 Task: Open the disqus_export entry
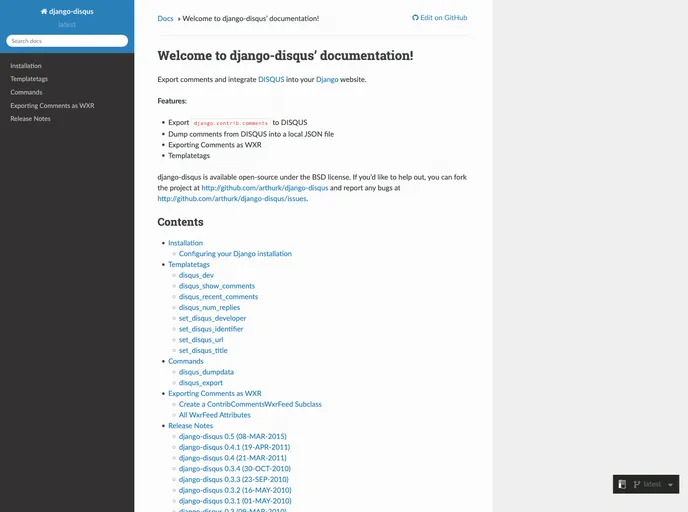[x=201, y=383]
